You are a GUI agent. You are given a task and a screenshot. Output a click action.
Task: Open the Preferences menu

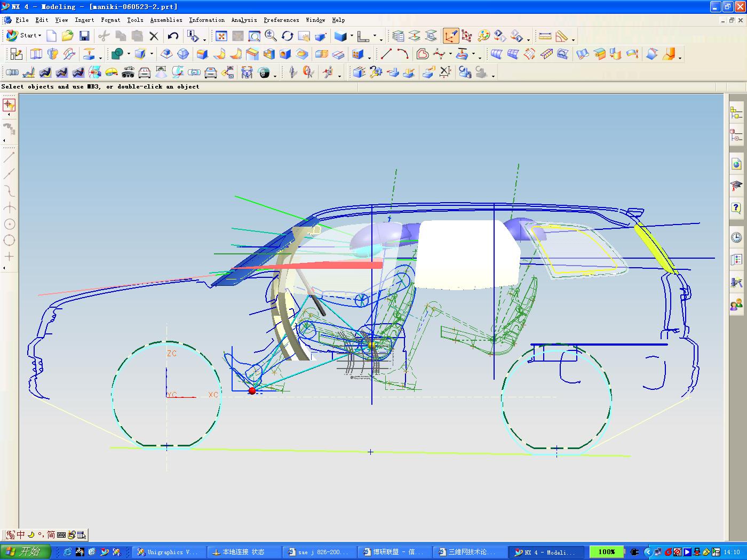281,20
